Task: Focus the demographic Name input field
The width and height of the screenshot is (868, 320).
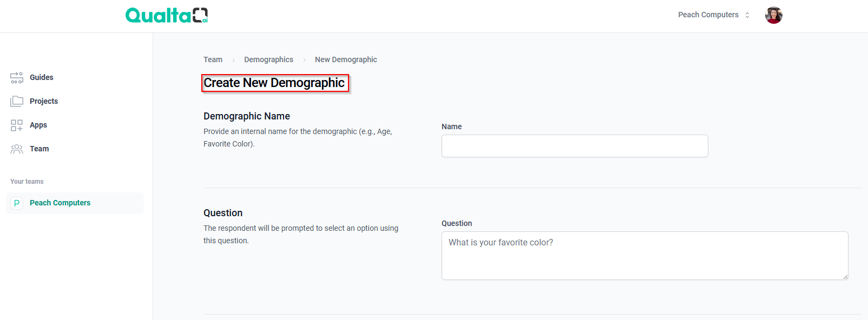Action: 575,146
